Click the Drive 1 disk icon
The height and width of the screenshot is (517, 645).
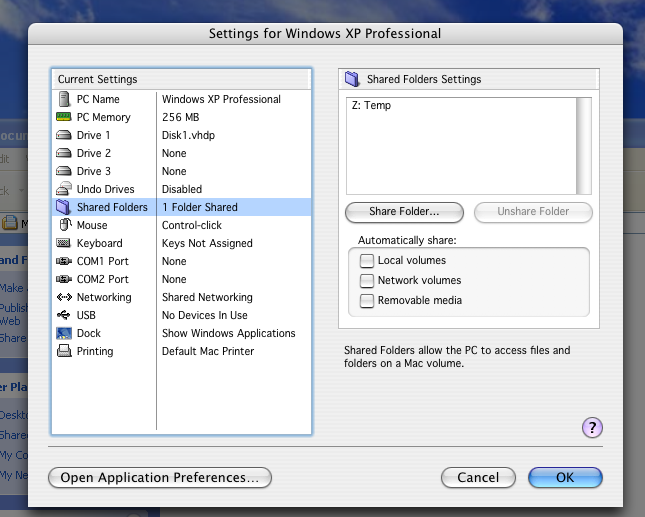(x=64, y=135)
